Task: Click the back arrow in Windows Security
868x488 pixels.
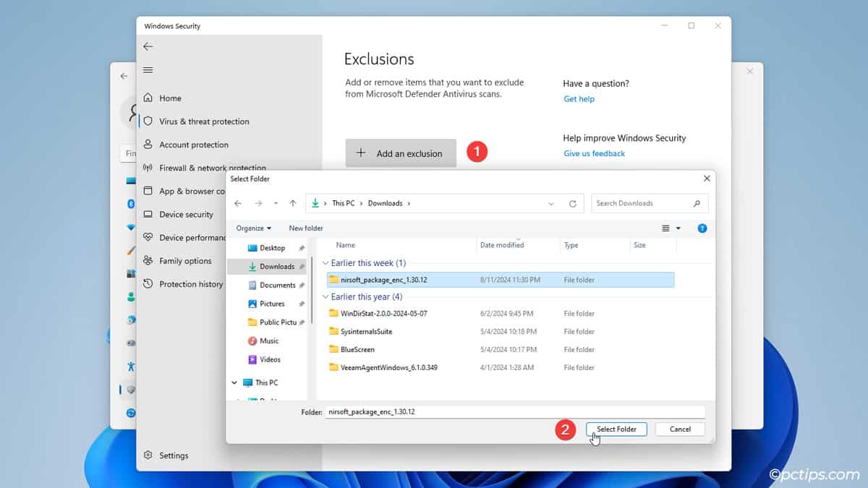Action: point(148,46)
